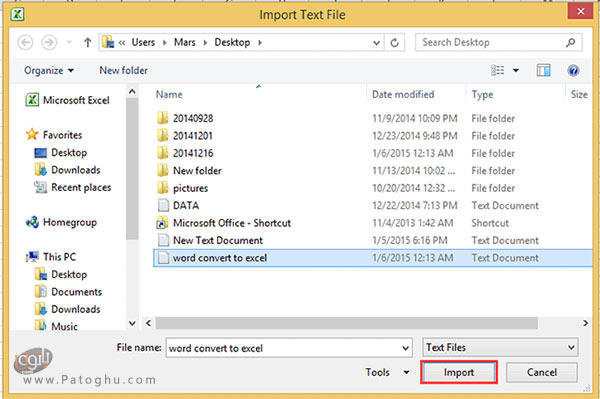The height and width of the screenshot is (399, 600).
Task: Sort by the Date modified column
Action: (403, 94)
